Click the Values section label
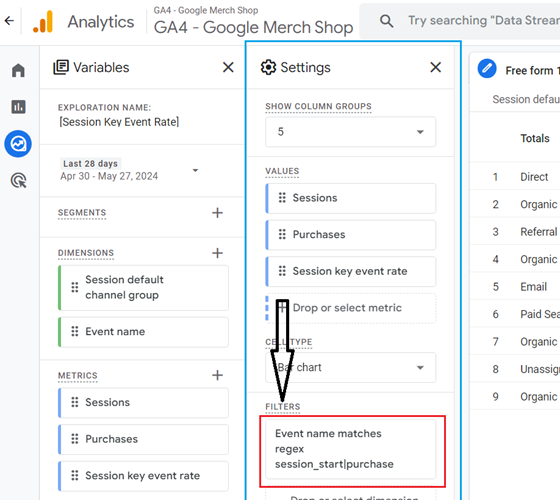 (x=282, y=171)
